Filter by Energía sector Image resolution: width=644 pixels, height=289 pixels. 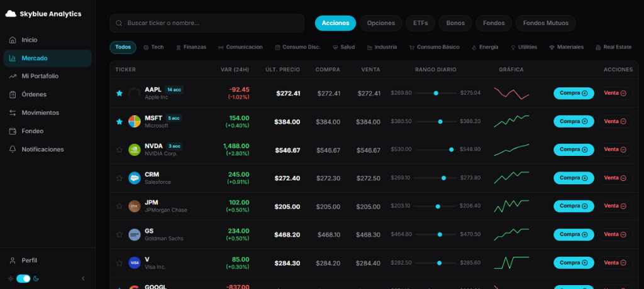tap(485, 47)
